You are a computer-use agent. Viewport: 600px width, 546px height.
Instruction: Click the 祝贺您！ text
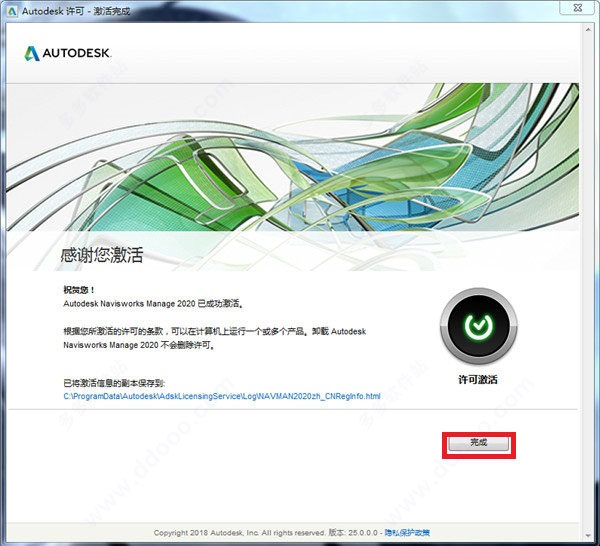coord(79,290)
